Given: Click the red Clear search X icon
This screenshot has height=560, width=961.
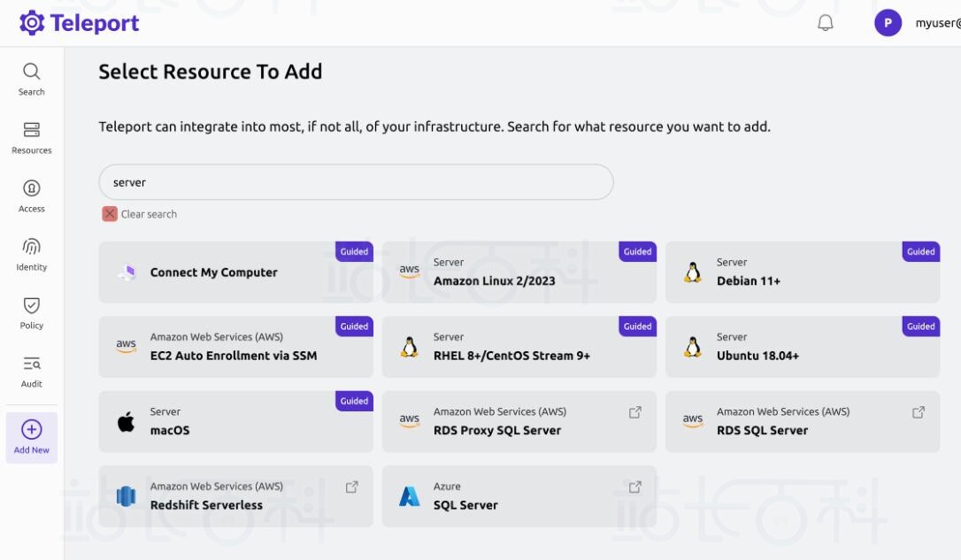Looking at the screenshot, I should tap(110, 214).
